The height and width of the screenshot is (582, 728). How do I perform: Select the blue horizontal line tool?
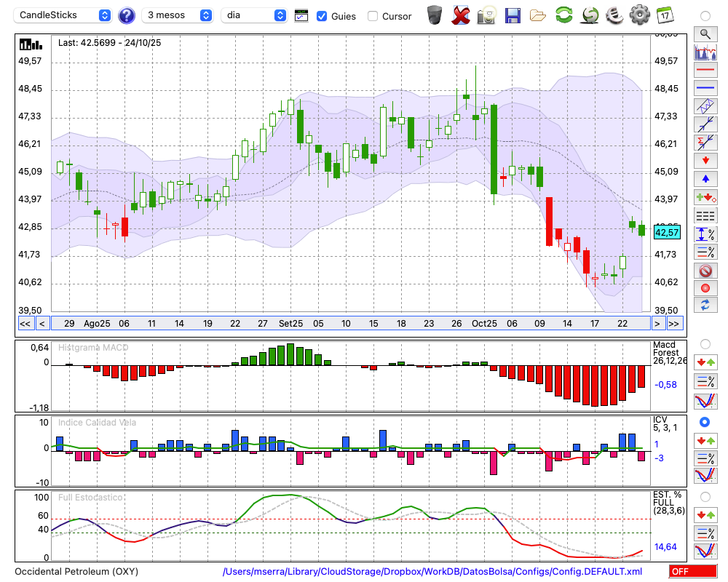click(705, 88)
